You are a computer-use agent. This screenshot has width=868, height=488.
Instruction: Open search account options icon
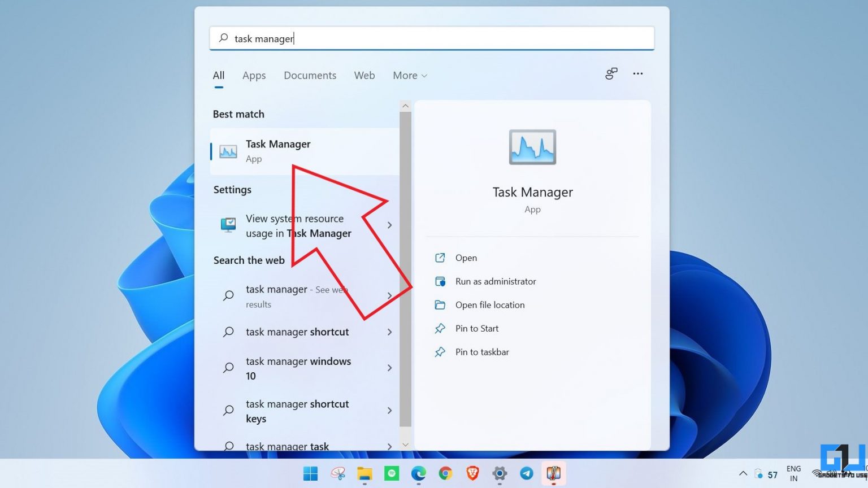point(611,74)
